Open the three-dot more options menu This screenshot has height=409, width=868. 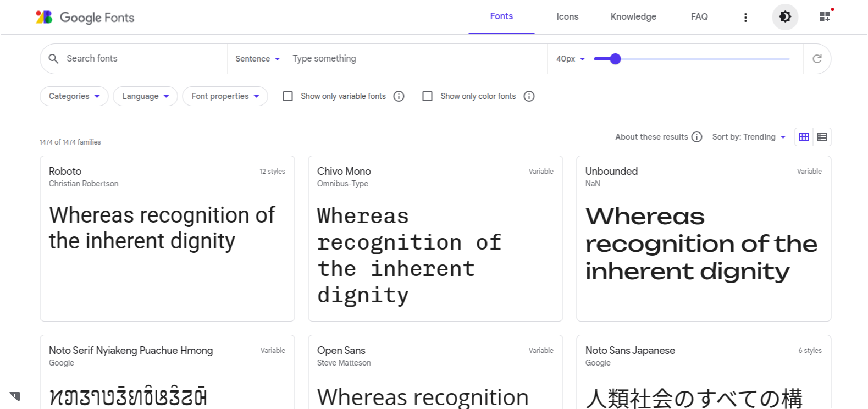[745, 17]
